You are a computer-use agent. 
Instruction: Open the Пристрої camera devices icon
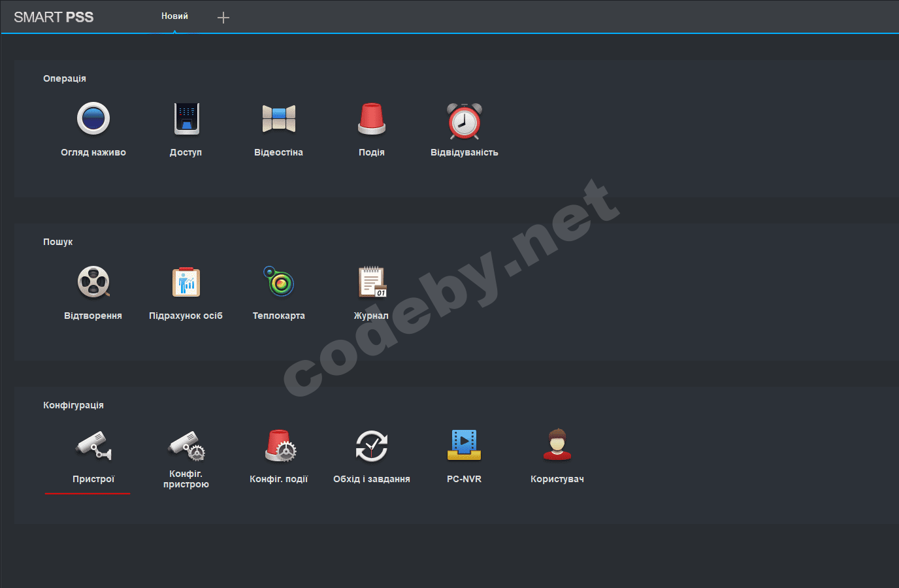[x=93, y=445]
